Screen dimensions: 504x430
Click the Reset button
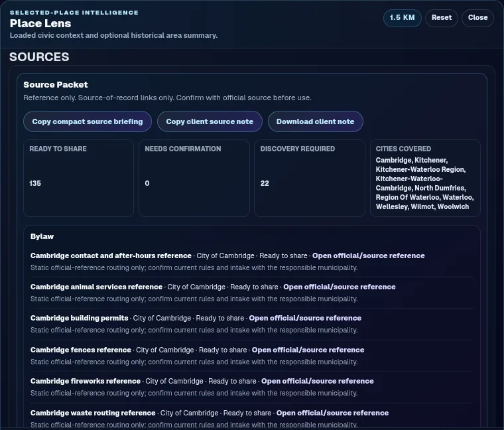pyautogui.click(x=441, y=18)
